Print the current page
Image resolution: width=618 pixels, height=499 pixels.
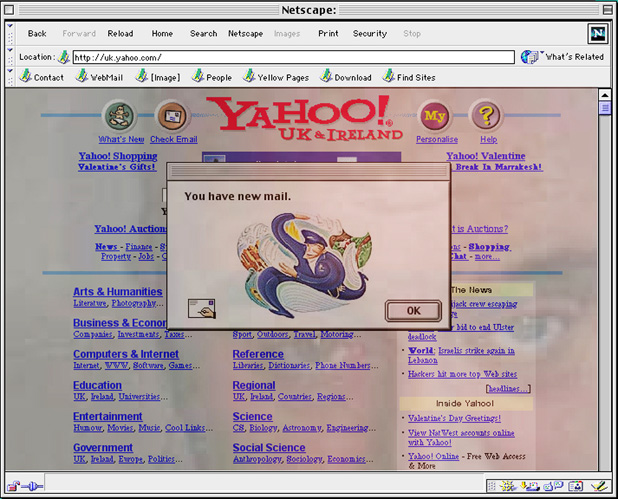(328, 34)
